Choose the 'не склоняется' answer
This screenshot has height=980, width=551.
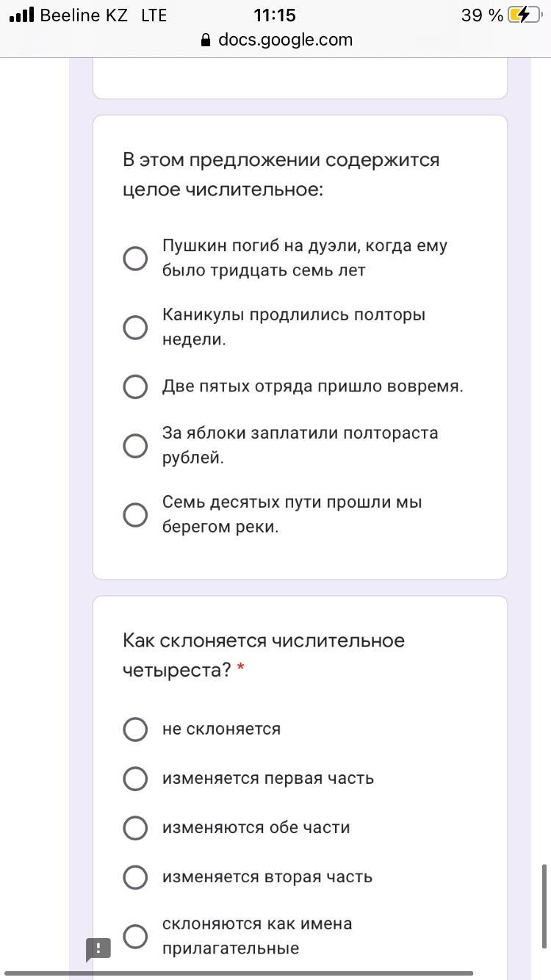[x=135, y=729]
